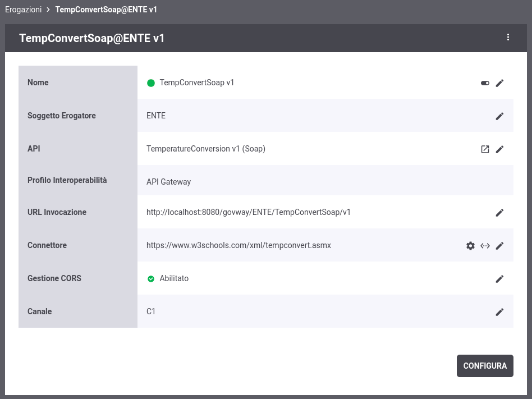Click the pencil icon for Canale C1
This screenshot has height=399, width=532.
pyautogui.click(x=499, y=312)
